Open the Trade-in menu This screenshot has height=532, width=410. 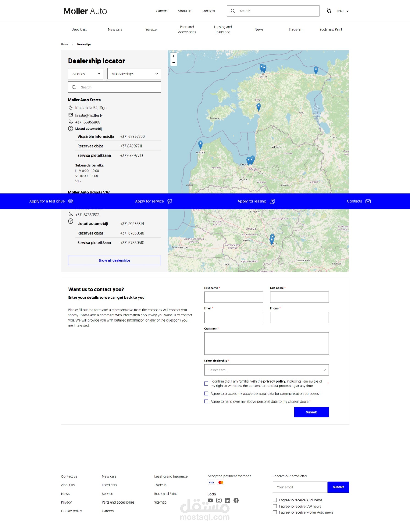295,29
